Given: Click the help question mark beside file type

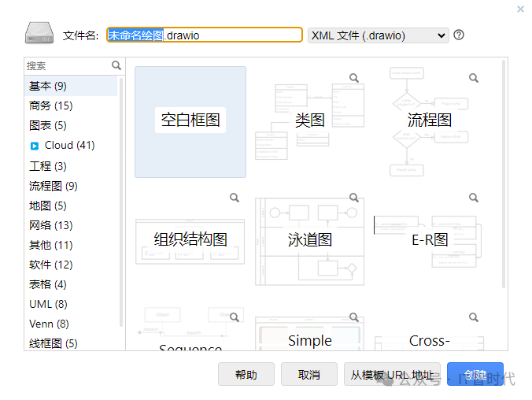Looking at the screenshot, I should tap(459, 35).
